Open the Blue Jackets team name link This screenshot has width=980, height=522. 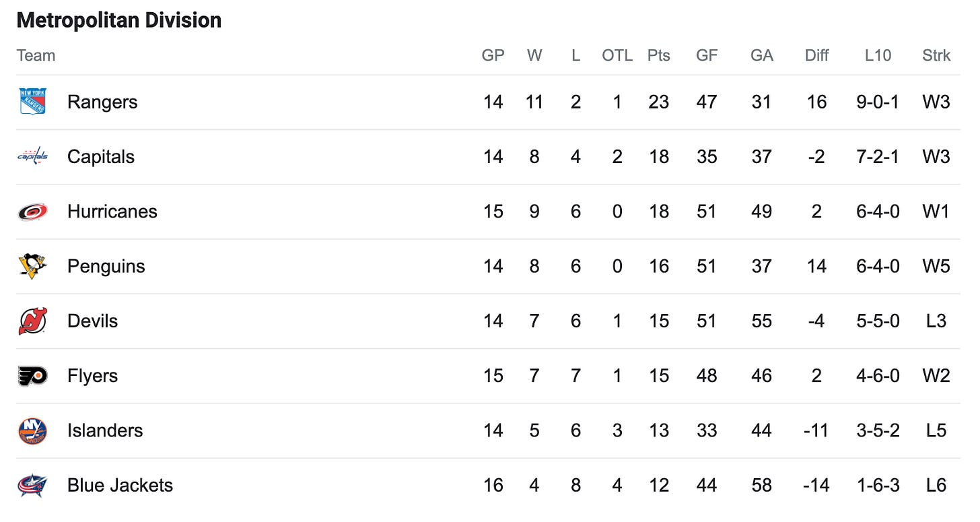click(x=120, y=485)
